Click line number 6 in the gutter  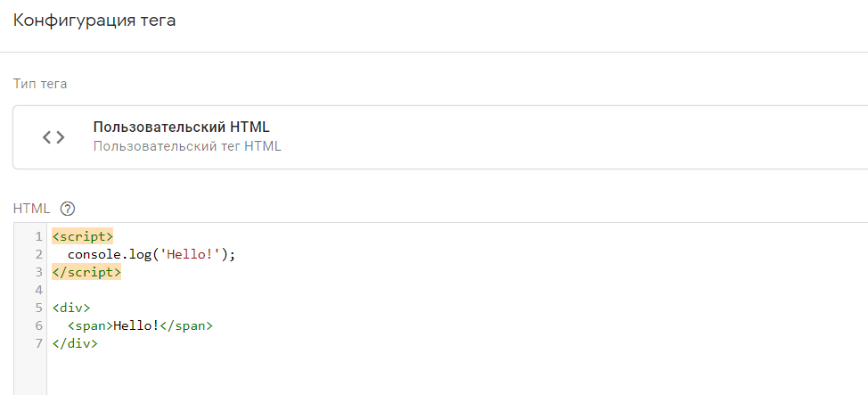[x=38, y=325]
